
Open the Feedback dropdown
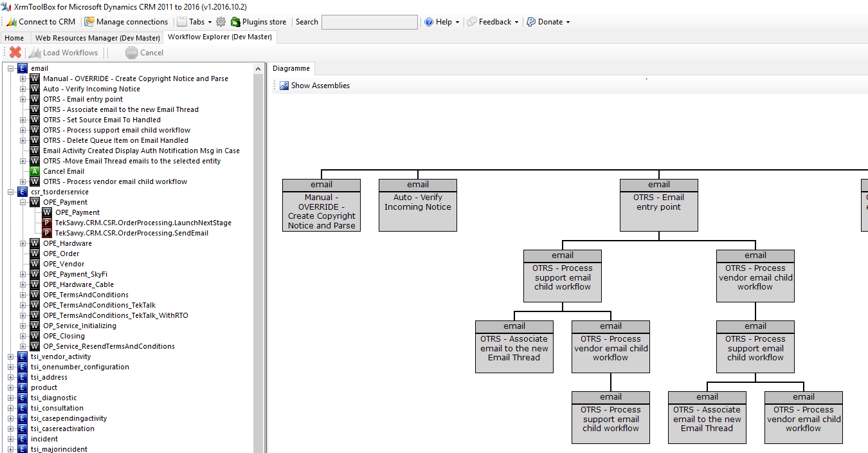pos(493,22)
